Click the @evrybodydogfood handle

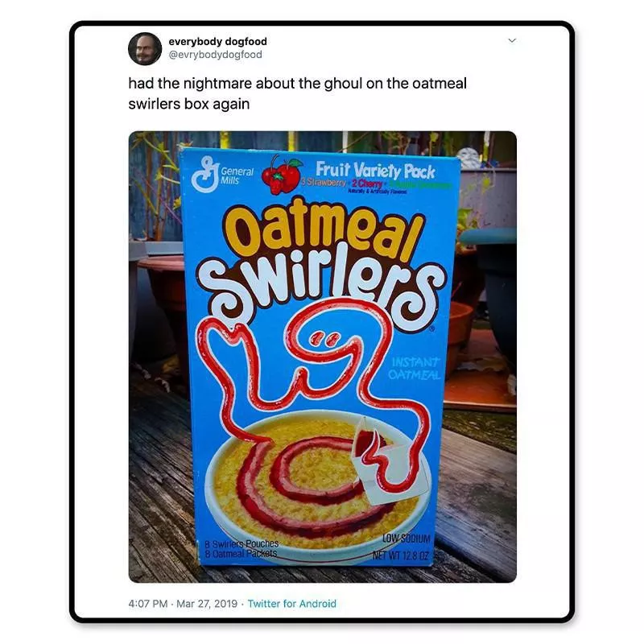215,55
